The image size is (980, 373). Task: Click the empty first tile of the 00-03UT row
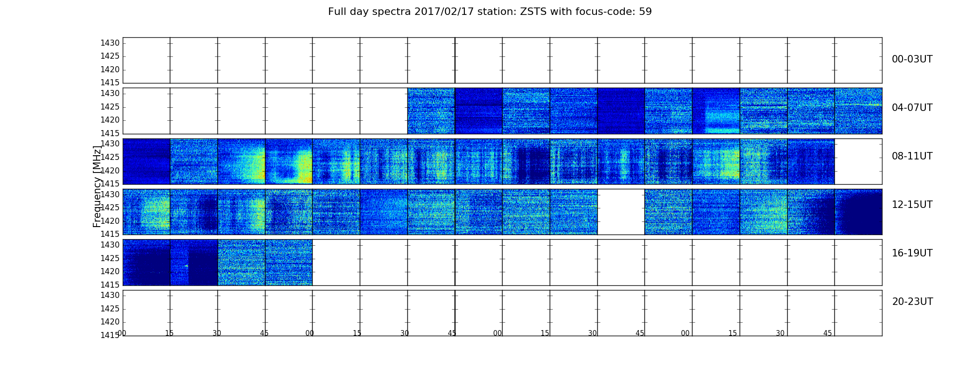(x=147, y=60)
